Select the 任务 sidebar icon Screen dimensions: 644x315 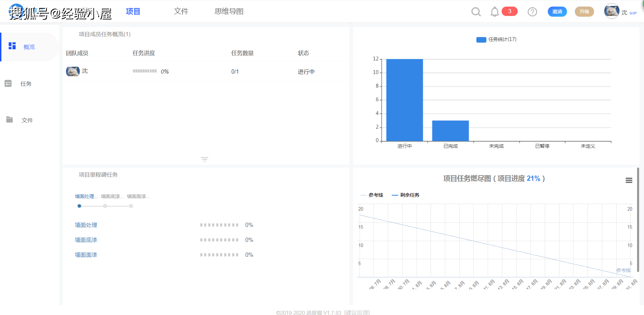pos(8,84)
